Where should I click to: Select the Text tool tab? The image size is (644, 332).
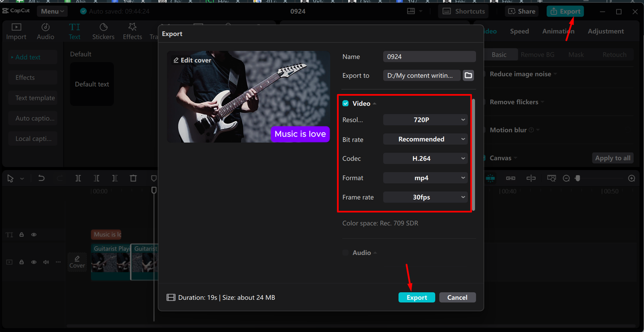click(74, 31)
